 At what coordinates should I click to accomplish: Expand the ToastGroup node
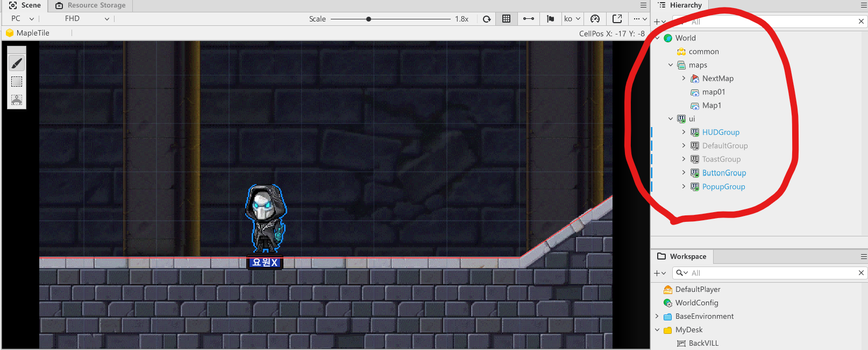[684, 159]
